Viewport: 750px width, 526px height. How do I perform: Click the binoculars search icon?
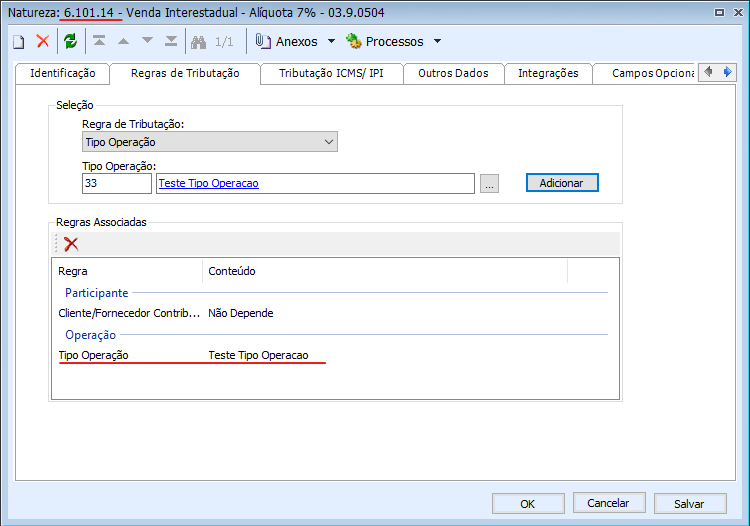(198, 41)
